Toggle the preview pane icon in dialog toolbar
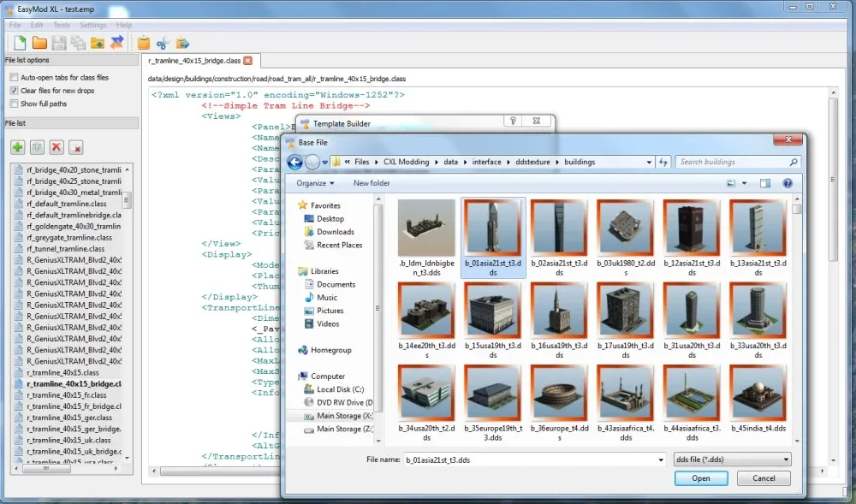Viewport: 856px width, 504px height. tap(765, 183)
